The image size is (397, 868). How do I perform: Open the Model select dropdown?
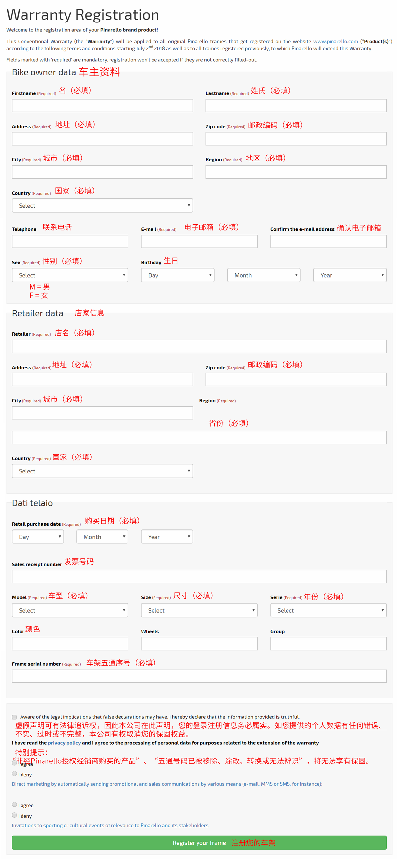70,610
